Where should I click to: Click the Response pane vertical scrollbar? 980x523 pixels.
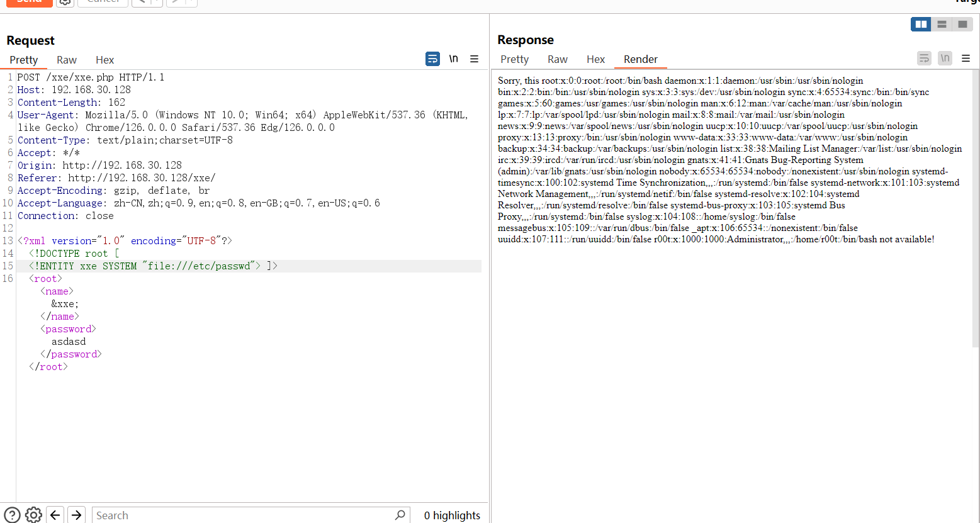coord(976,208)
